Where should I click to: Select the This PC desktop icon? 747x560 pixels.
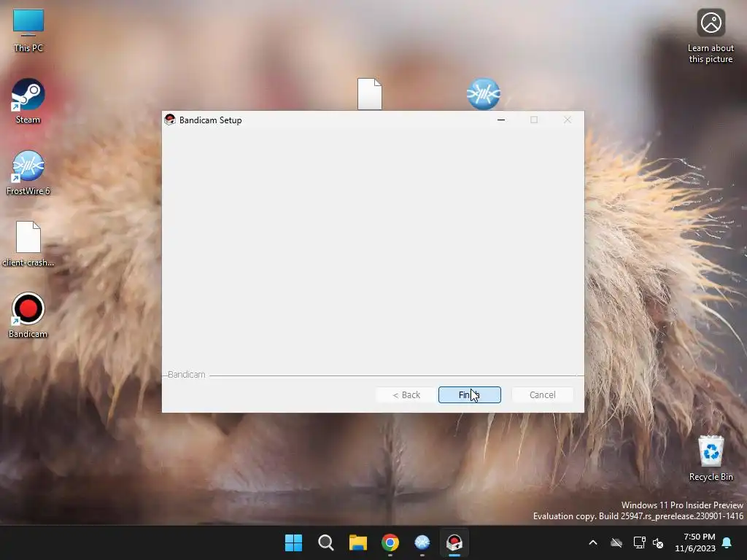[28, 31]
